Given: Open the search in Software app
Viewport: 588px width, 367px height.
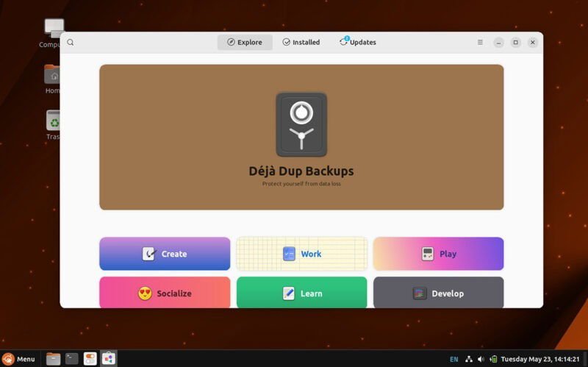Looking at the screenshot, I should click(x=71, y=43).
